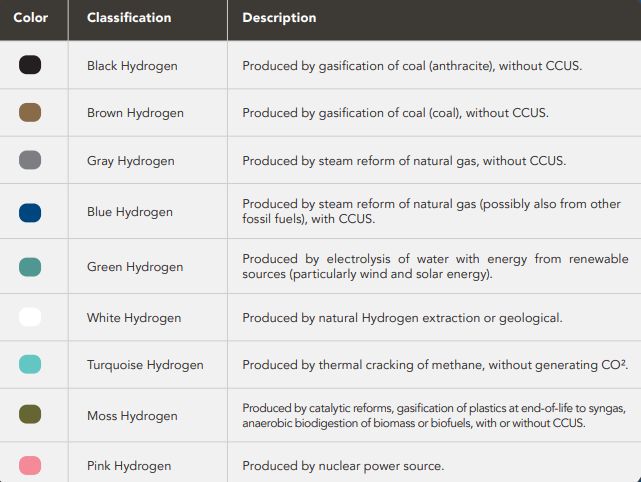Pick the gray color swatch
The width and height of the screenshot is (641, 482).
tap(30, 160)
